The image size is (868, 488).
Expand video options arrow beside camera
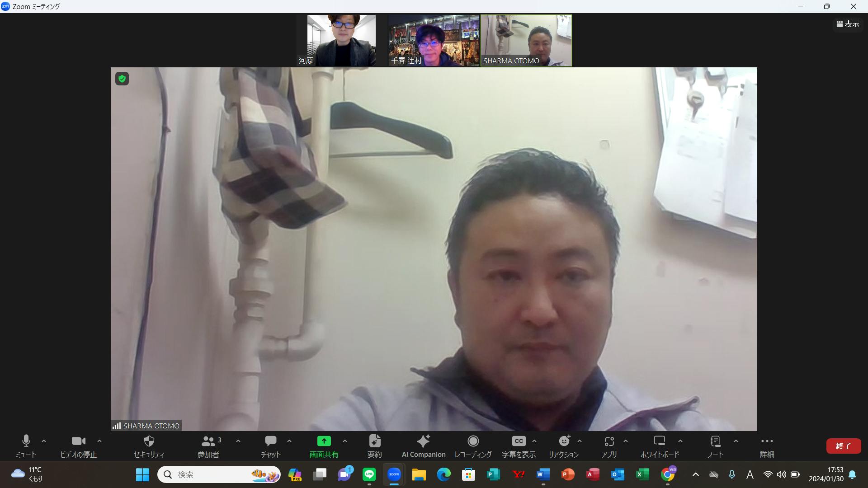99,441
